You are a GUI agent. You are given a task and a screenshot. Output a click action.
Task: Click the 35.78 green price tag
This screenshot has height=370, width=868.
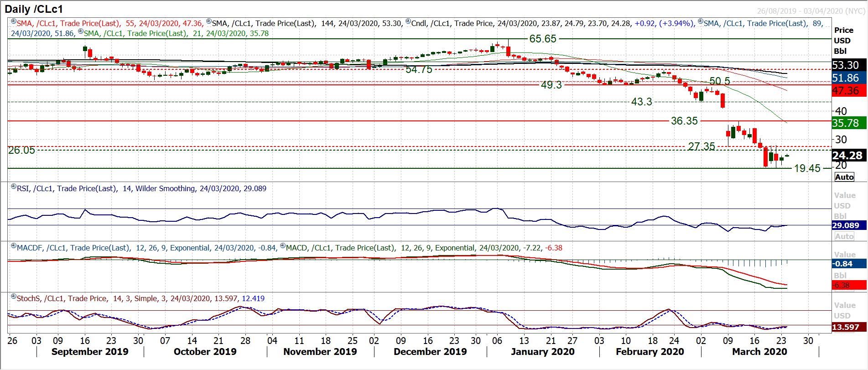click(x=849, y=123)
